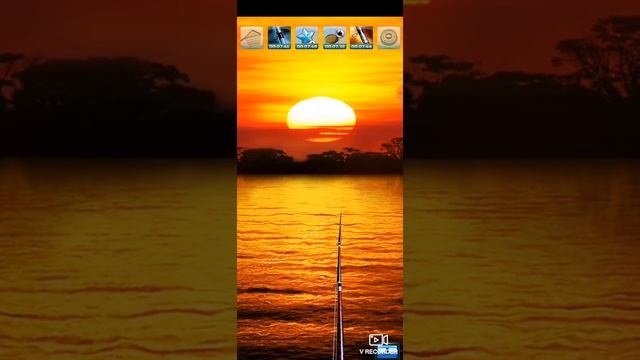Tap the faded fishing line spool icon

pyautogui.click(x=389, y=38)
